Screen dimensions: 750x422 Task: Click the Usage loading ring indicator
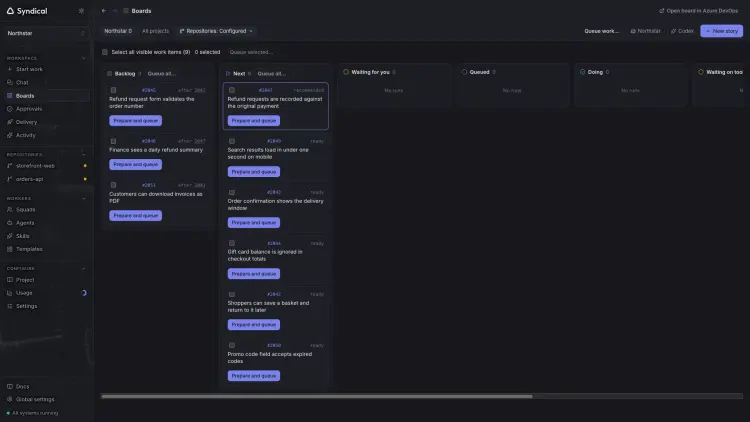pyautogui.click(x=84, y=293)
